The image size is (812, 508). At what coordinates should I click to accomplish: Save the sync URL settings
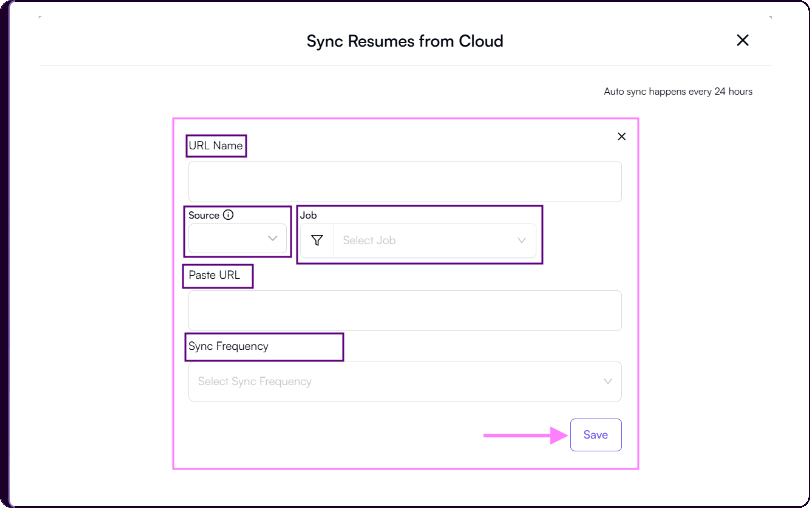[596, 435]
